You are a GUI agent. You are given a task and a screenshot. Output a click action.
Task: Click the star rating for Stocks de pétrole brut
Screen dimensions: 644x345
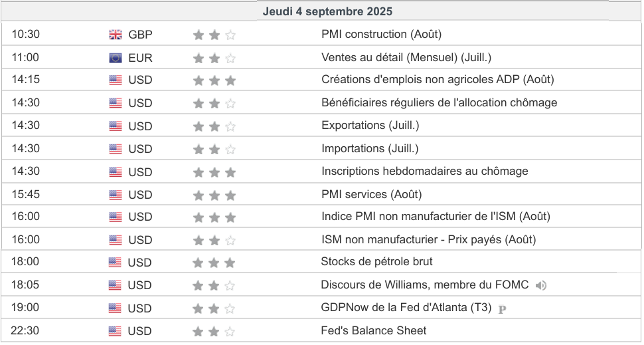[x=214, y=263]
